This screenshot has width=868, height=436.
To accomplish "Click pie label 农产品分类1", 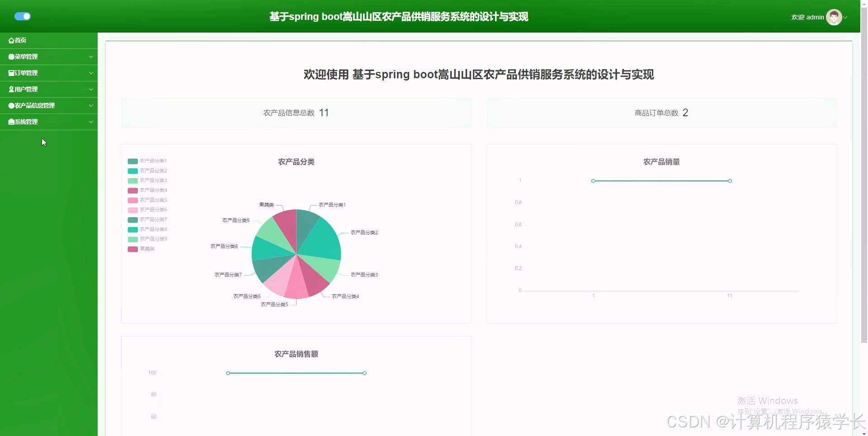I will click(x=332, y=205).
